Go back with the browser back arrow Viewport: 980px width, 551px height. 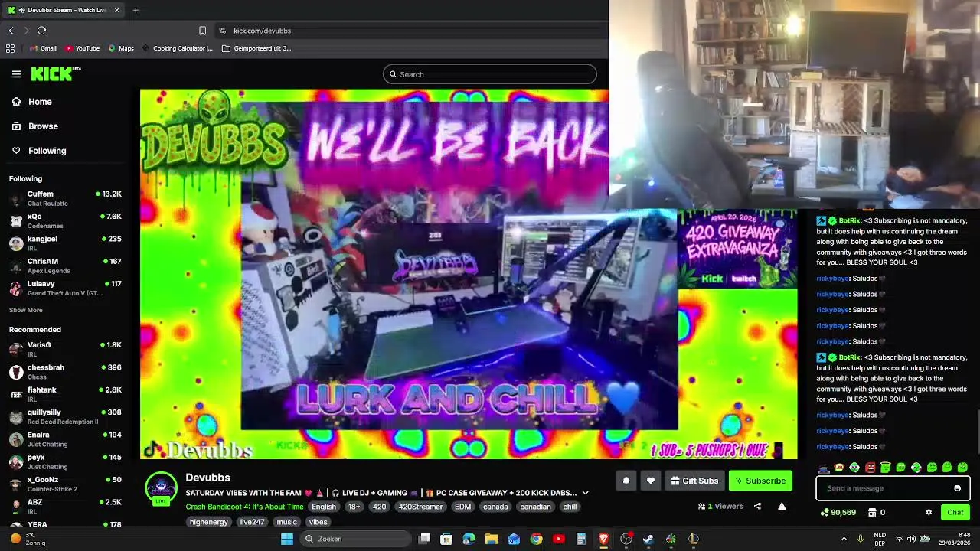(x=11, y=31)
